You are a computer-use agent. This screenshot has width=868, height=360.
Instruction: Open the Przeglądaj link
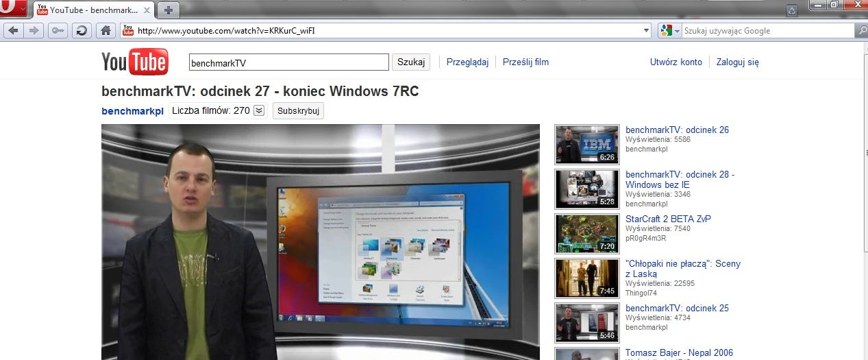coord(467,62)
